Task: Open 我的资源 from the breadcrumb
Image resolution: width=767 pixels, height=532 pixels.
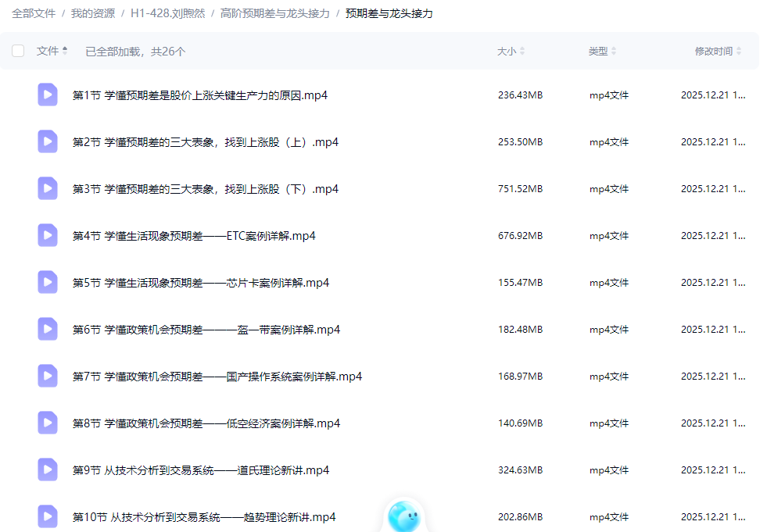Action: click(91, 13)
